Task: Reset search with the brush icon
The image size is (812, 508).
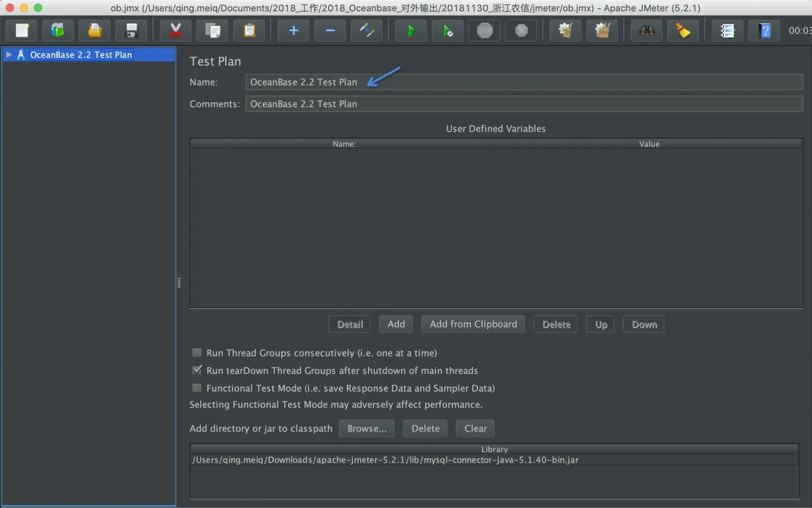Action: pos(683,30)
